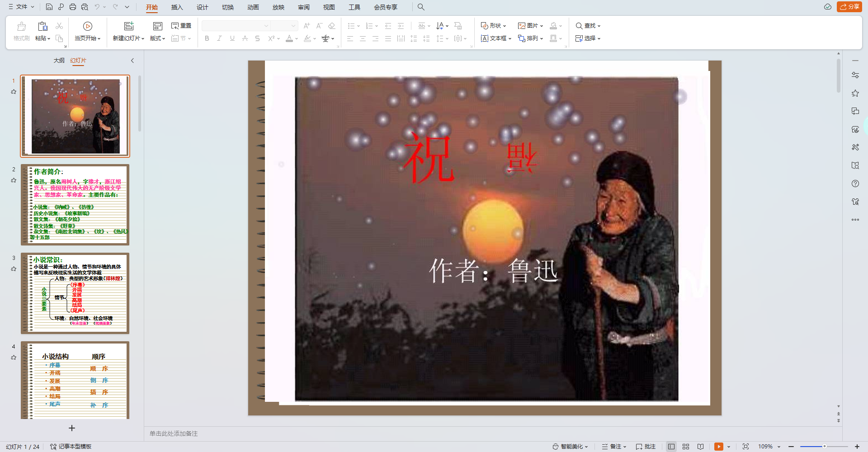Viewport: 868px width, 452px height.
Task: Toggle strikethrough formatting
Action: (x=245, y=38)
